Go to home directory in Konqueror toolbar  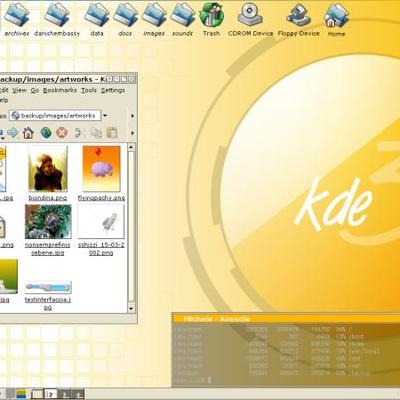[x=28, y=133]
